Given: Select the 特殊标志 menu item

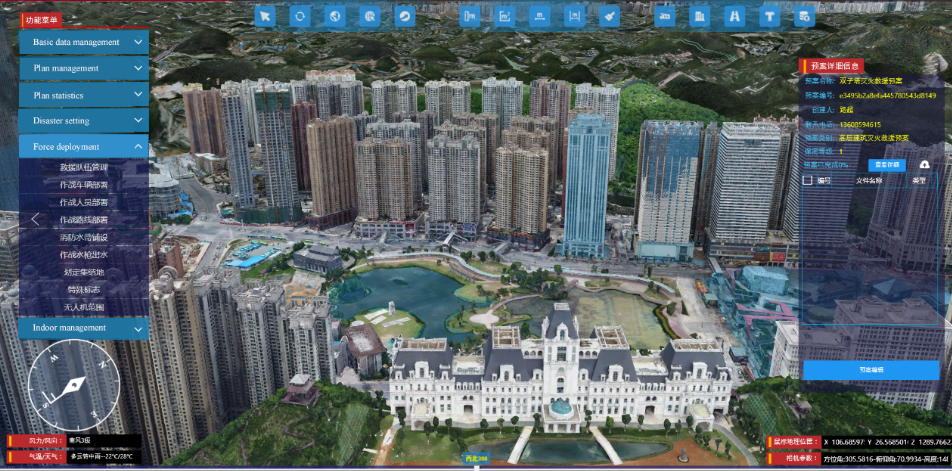Looking at the screenshot, I should tap(84, 290).
